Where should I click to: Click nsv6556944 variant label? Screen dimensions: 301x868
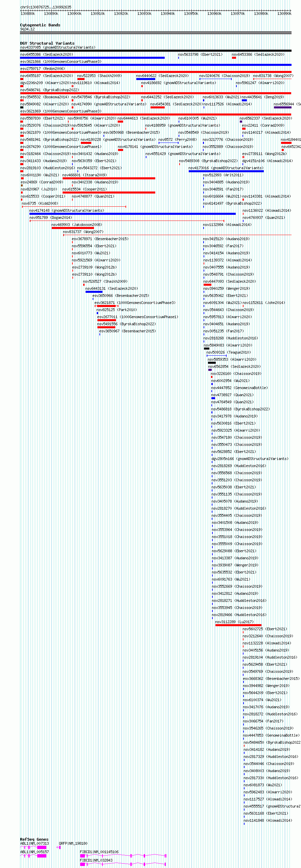click(x=287, y=104)
